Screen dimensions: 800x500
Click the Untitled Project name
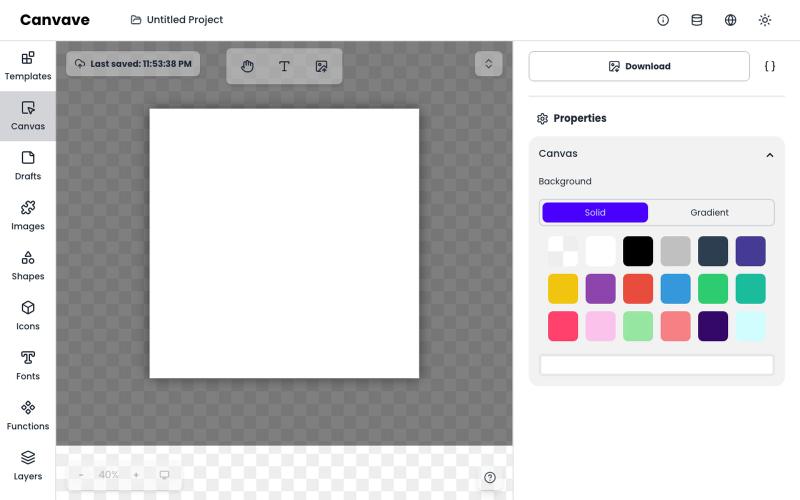click(185, 20)
